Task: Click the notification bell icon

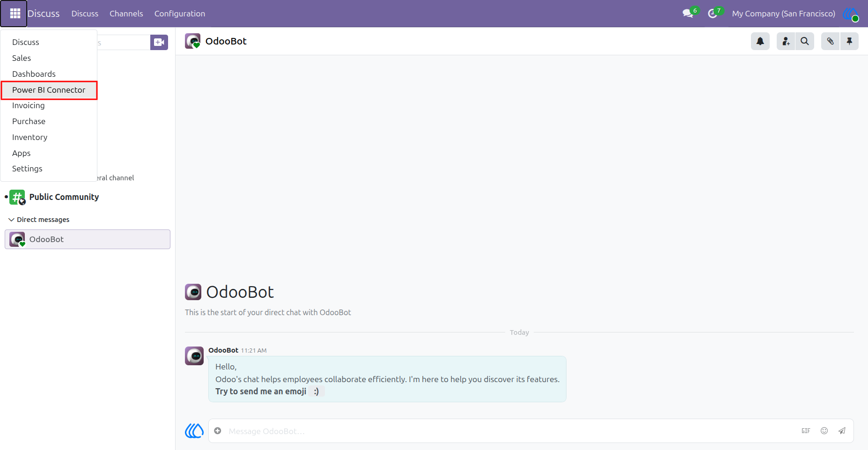Action: [x=760, y=41]
